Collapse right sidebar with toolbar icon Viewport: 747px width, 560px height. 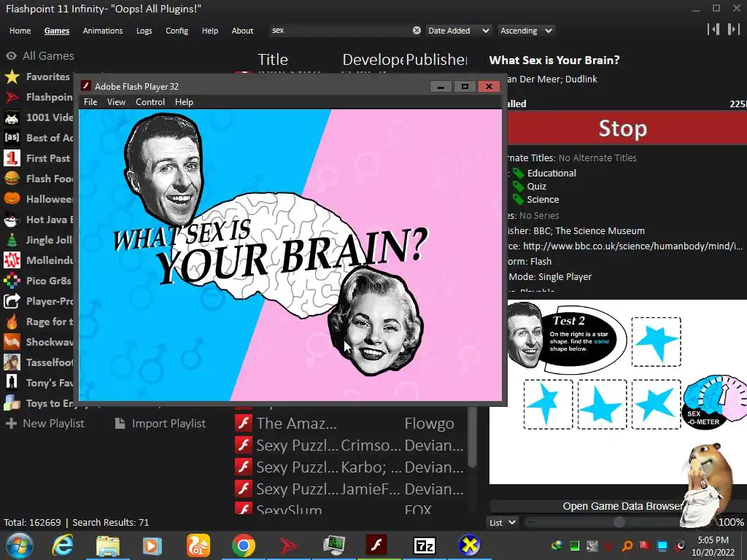tap(733, 29)
